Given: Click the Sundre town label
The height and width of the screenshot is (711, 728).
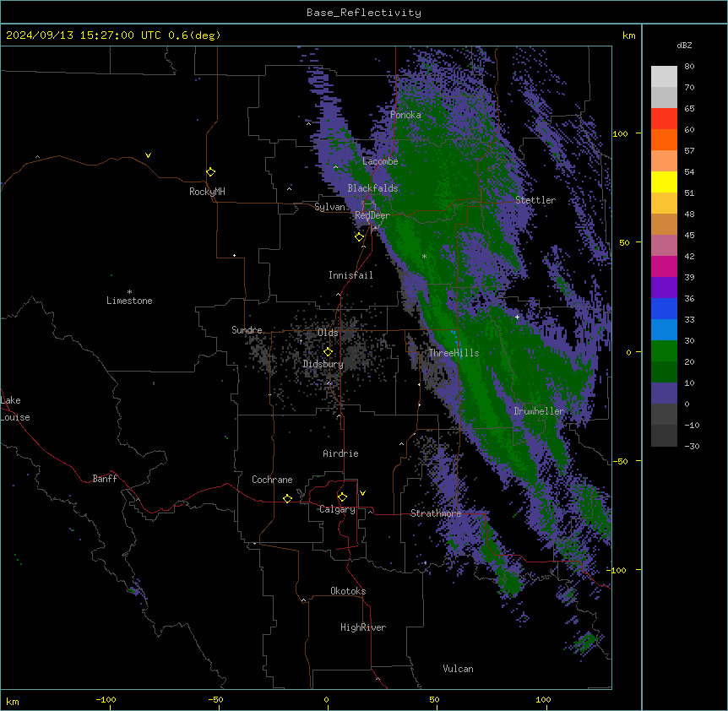Looking at the screenshot, I should (247, 330).
